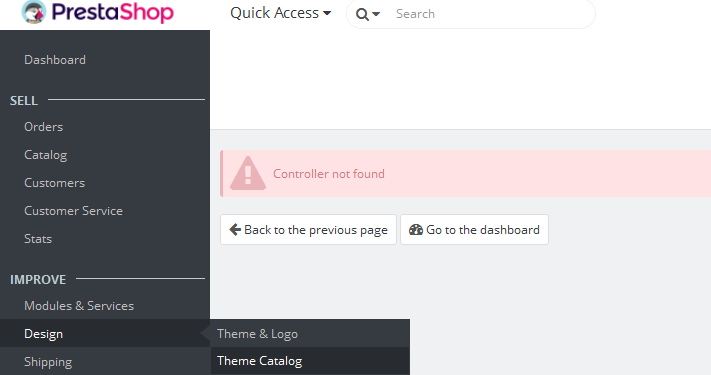The width and height of the screenshot is (711, 375).
Task: Click inside the Search input field
Action: pyautogui.click(x=492, y=14)
